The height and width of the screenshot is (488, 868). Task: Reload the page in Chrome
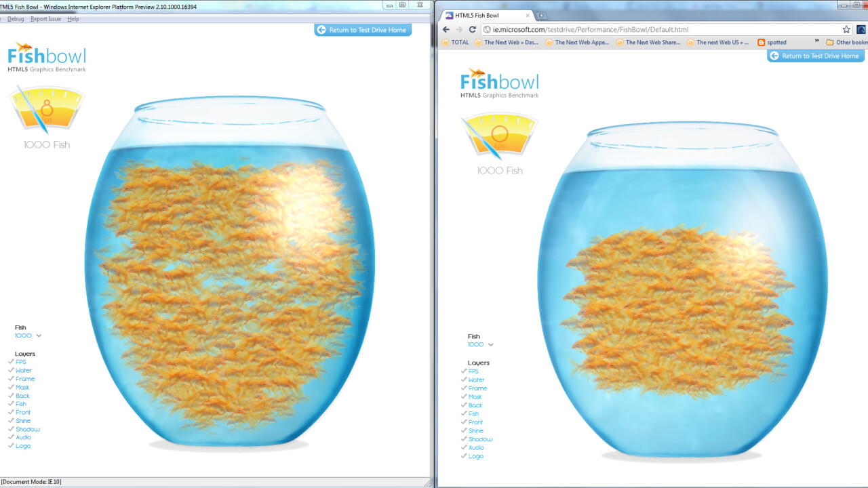[472, 30]
